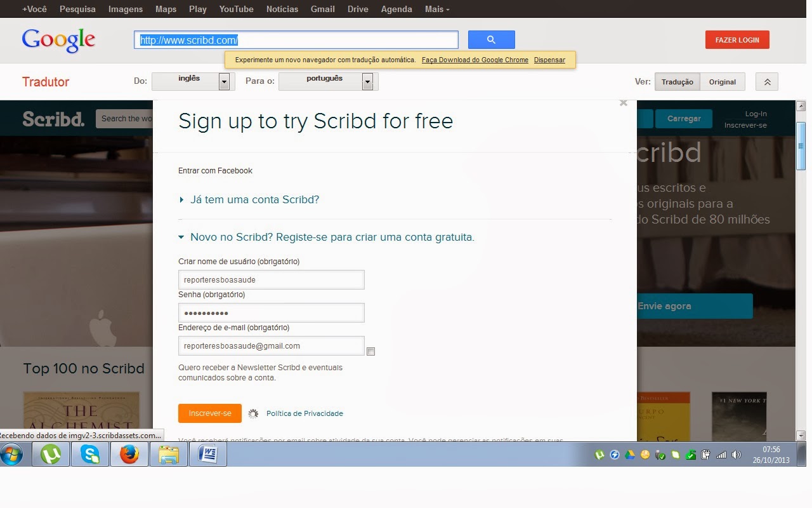Open uTorrent from the taskbar

pos(51,455)
